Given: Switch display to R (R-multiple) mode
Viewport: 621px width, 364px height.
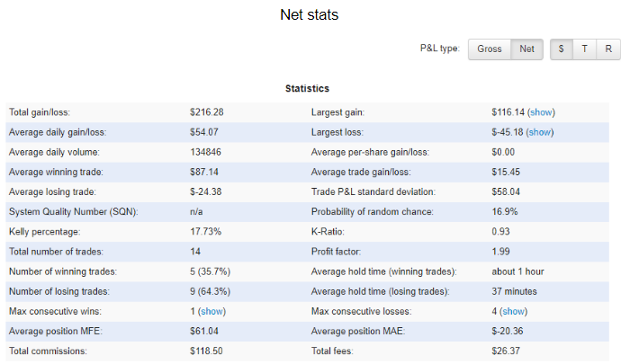Looking at the screenshot, I should pos(607,49).
